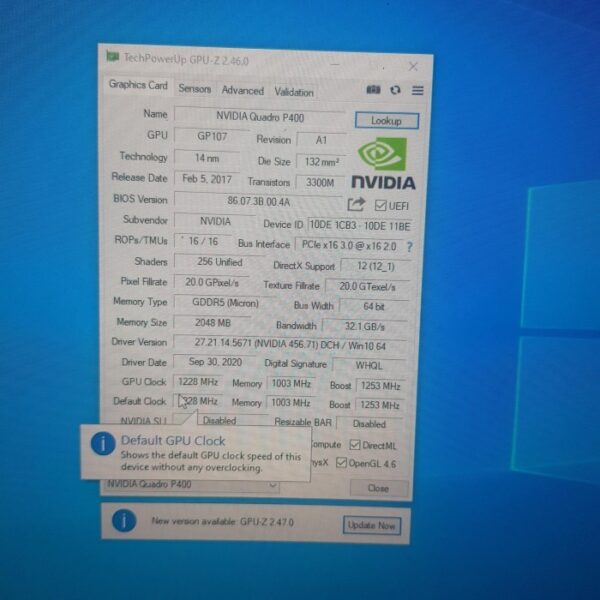The width and height of the screenshot is (600, 600).
Task: Click the GPU-Z app icon in title bar
Action: point(112,57)
